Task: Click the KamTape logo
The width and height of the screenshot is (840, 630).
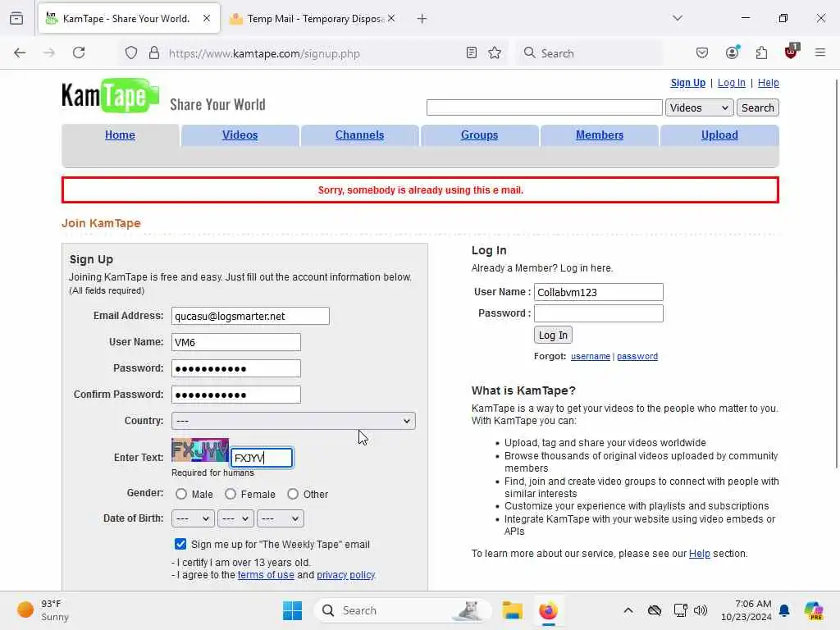Action: 111,95
